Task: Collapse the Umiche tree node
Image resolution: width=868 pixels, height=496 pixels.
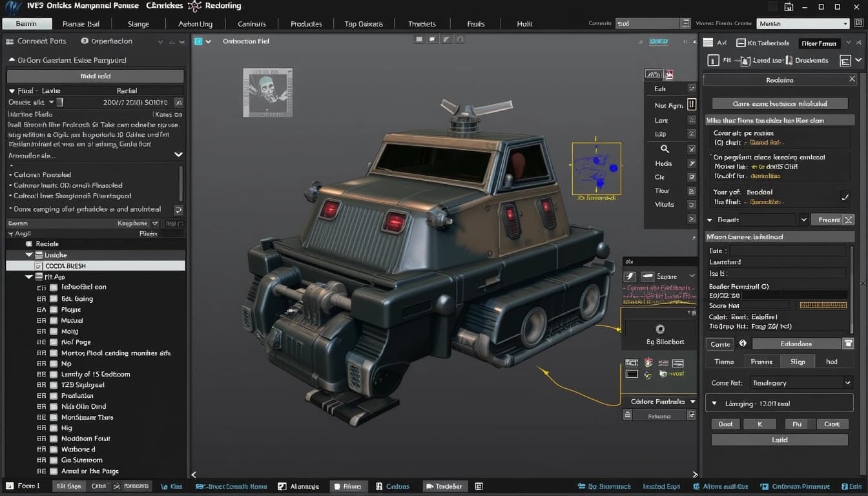Action: [29, 255]
